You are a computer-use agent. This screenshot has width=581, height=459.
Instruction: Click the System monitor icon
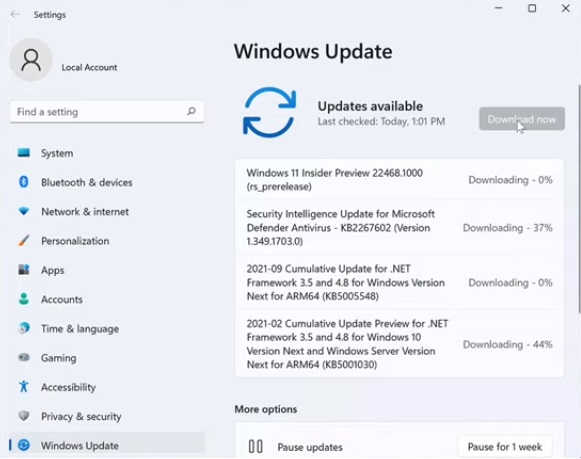point(24,153)
